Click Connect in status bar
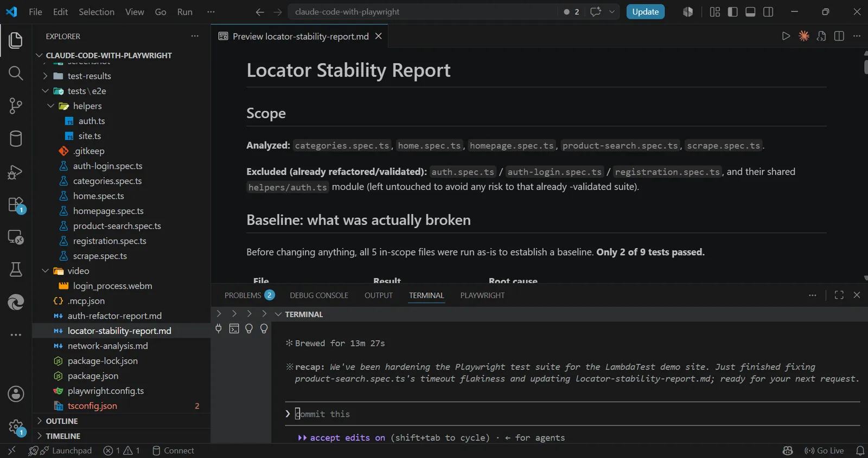The height and width of the screenshot is (458, 868). [173, 450]
